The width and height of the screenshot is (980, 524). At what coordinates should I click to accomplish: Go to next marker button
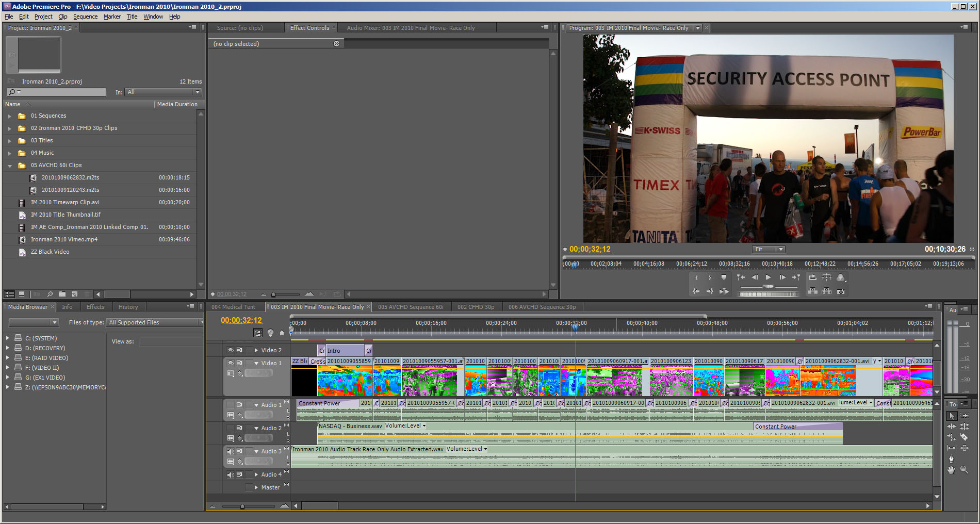796,277
